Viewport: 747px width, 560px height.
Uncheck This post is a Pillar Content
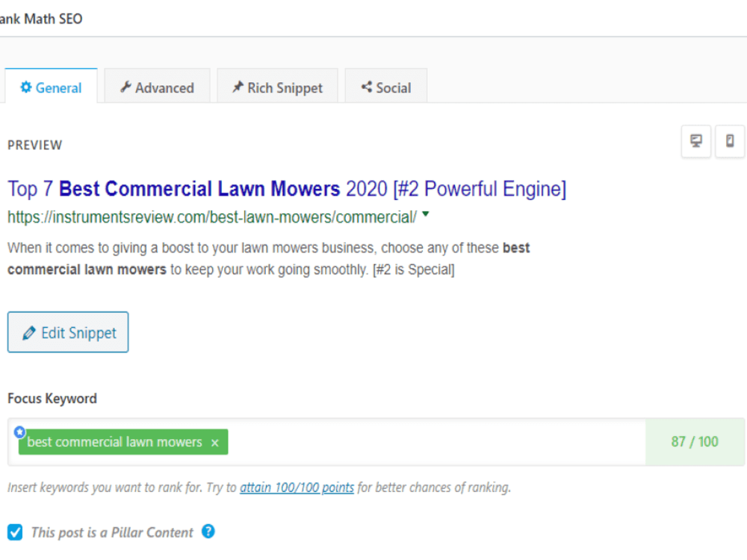15,532
